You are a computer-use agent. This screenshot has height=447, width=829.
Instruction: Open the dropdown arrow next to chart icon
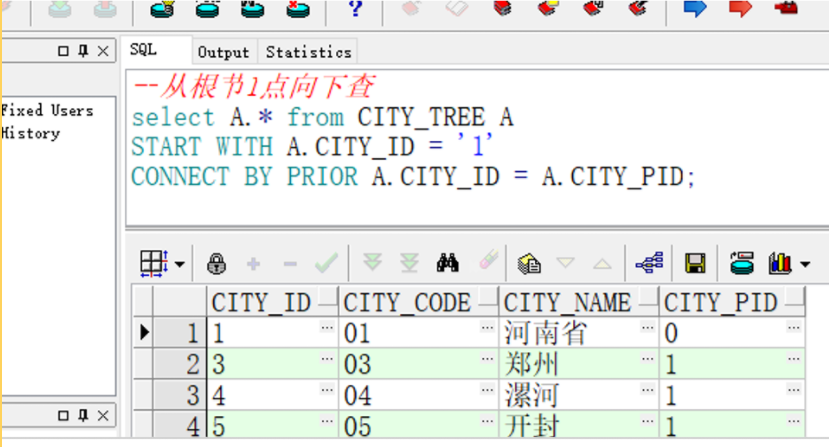[x=805, y=264]
